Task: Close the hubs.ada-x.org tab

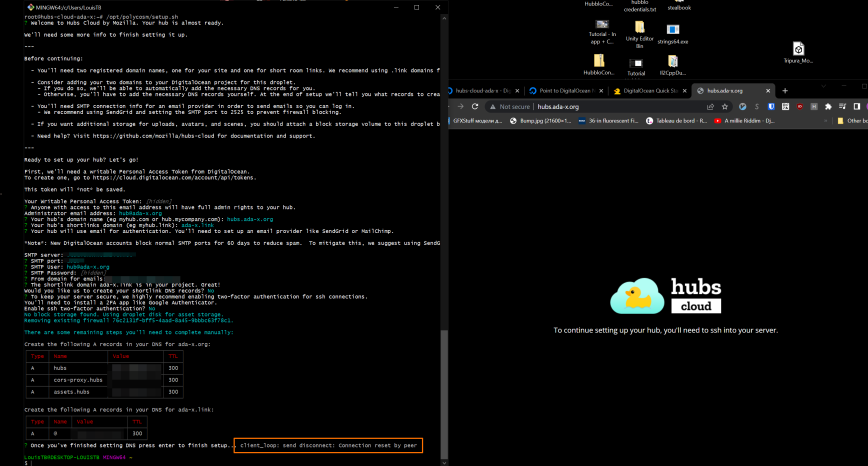Action: tap(768, 91)
